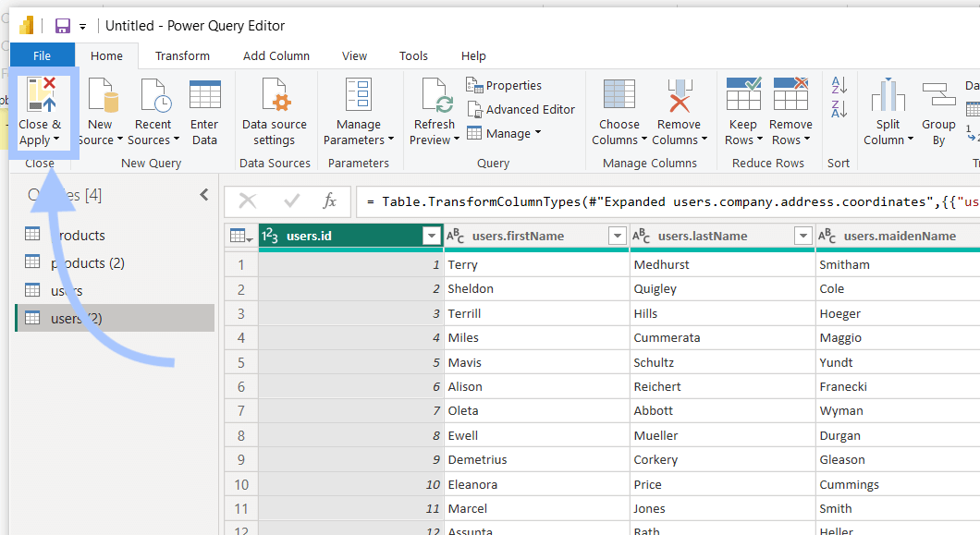Viewport: 980px width, 535px height.
Task: Collapse the Queries pane with the chevron
Action: 204,194
